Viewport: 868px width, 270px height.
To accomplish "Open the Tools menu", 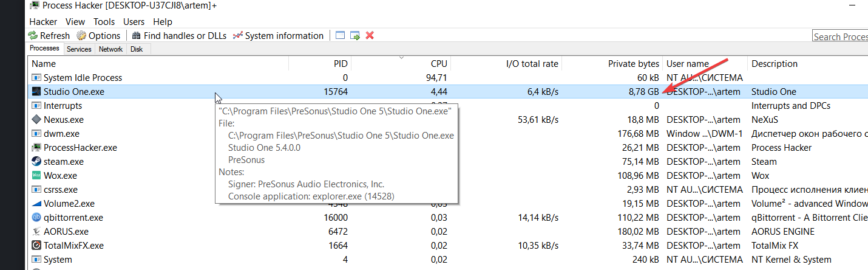I will click(x=104, y=22).
